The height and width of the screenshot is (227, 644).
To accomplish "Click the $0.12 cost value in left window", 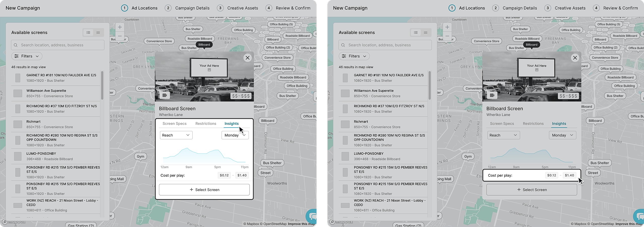I will [x=224, y=175].
